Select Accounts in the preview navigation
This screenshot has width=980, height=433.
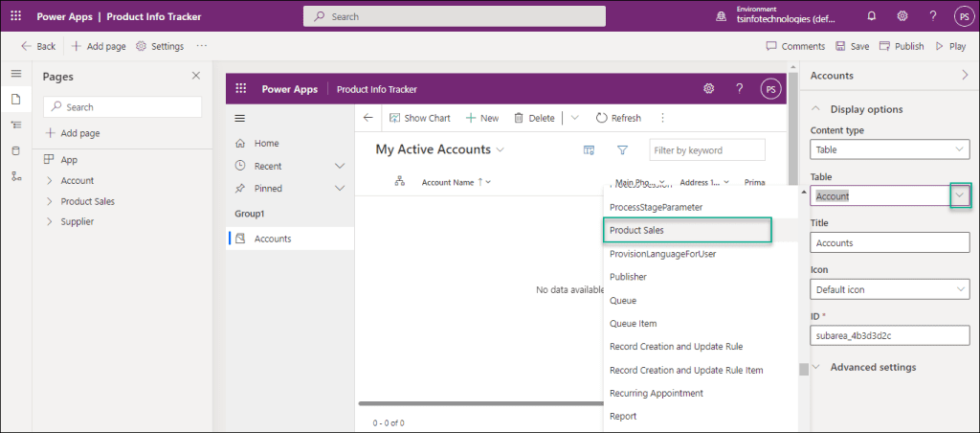[290, 239]
